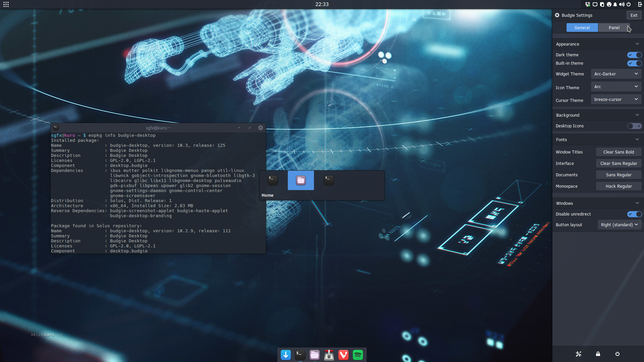Launch Spotify from the dock
The width and height of the screenshot is (644, 362).
coord(358,355)
